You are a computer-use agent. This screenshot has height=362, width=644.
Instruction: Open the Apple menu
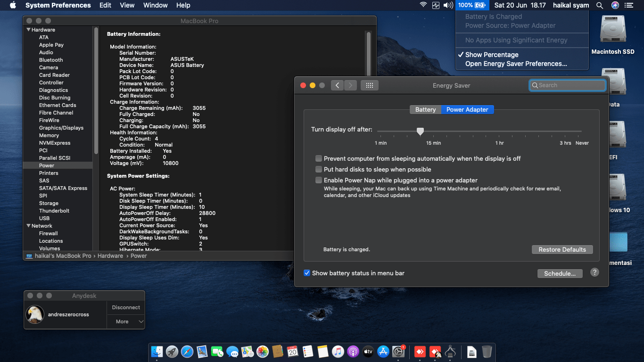13,5
